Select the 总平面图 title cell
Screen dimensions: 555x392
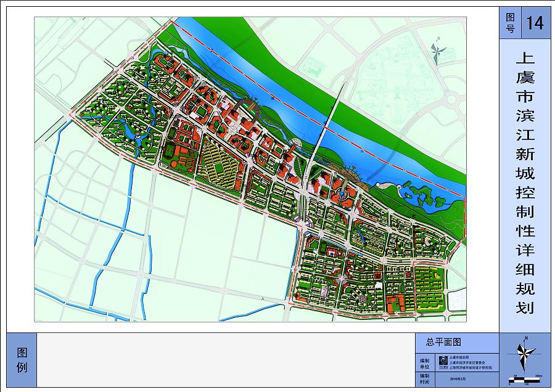(458, 342)
